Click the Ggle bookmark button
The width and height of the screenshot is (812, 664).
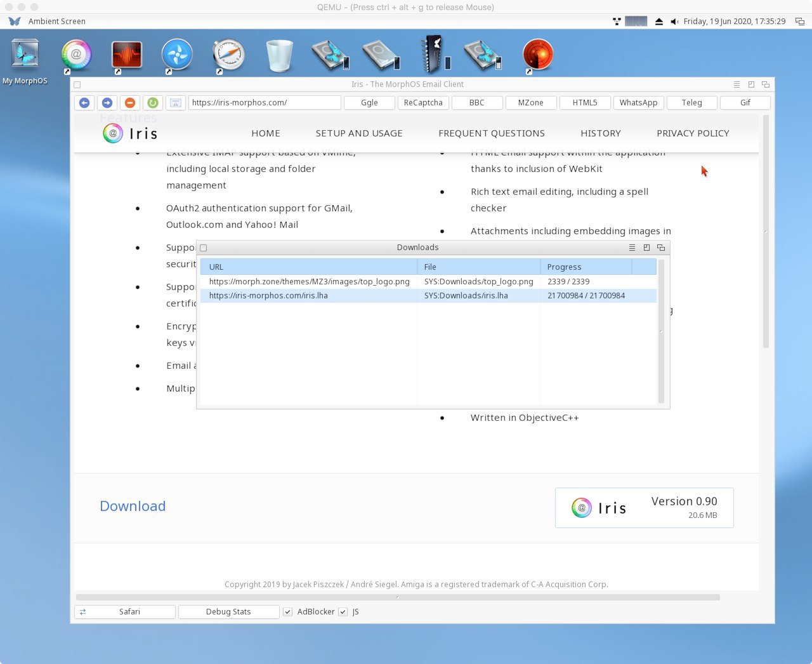[x=369, y=103]
